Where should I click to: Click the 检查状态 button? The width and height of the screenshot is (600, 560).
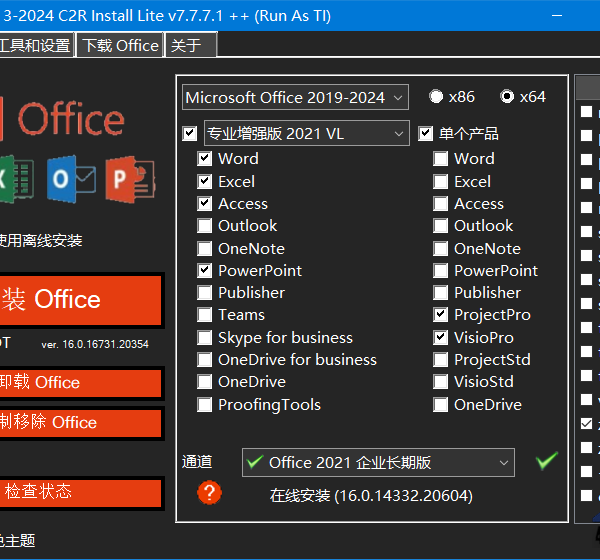click(80, 493)
